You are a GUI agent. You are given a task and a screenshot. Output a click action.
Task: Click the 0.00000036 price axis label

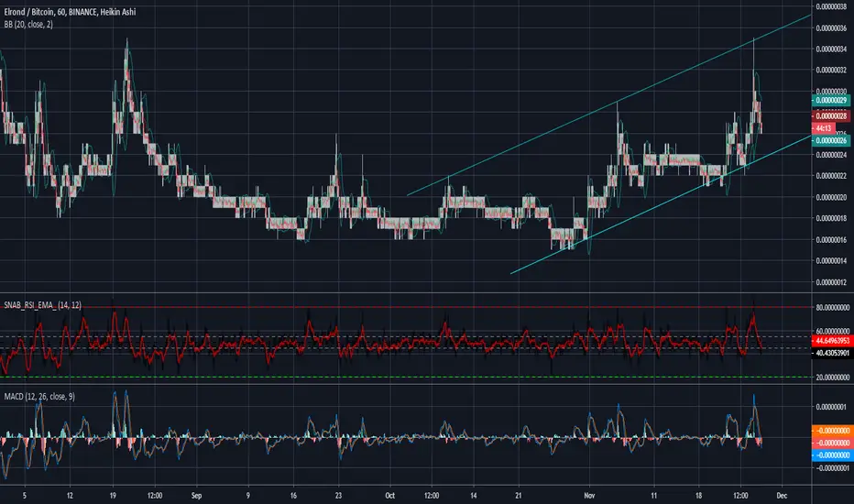[x=831, y=27]
